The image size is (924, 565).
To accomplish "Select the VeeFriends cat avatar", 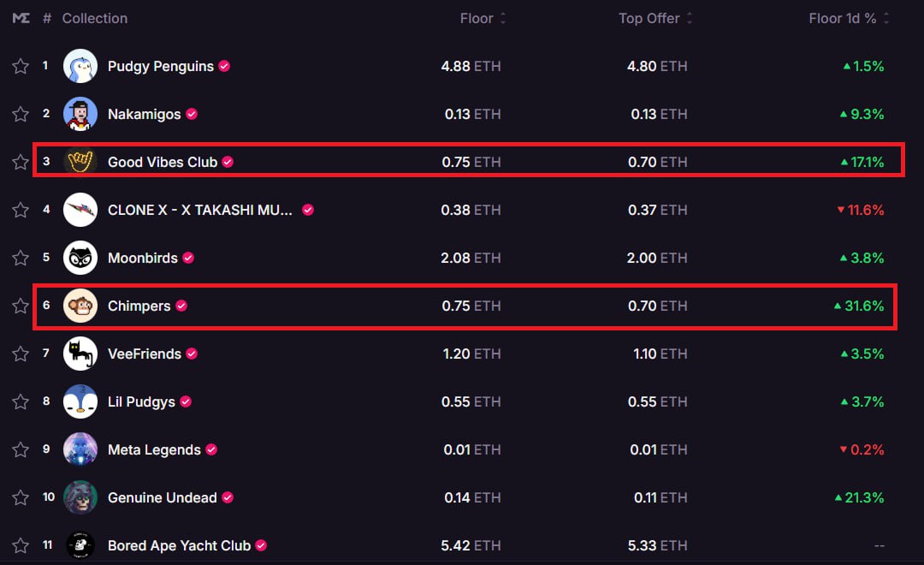I will tap(80, 354).
